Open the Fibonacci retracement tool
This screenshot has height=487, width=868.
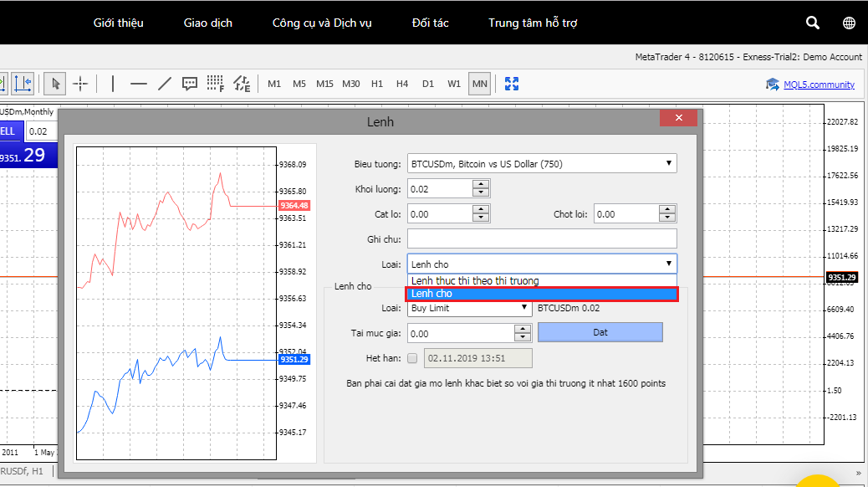click(x=215, y=84)
